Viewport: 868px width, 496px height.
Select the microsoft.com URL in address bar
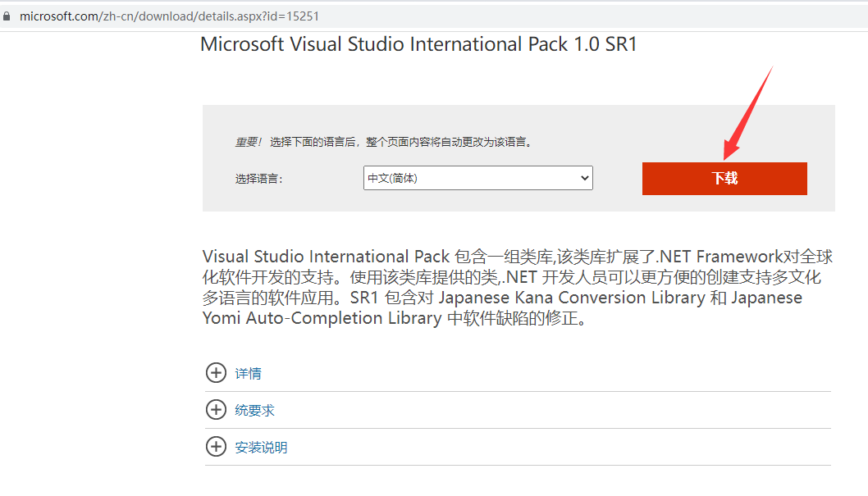(169, 16)
